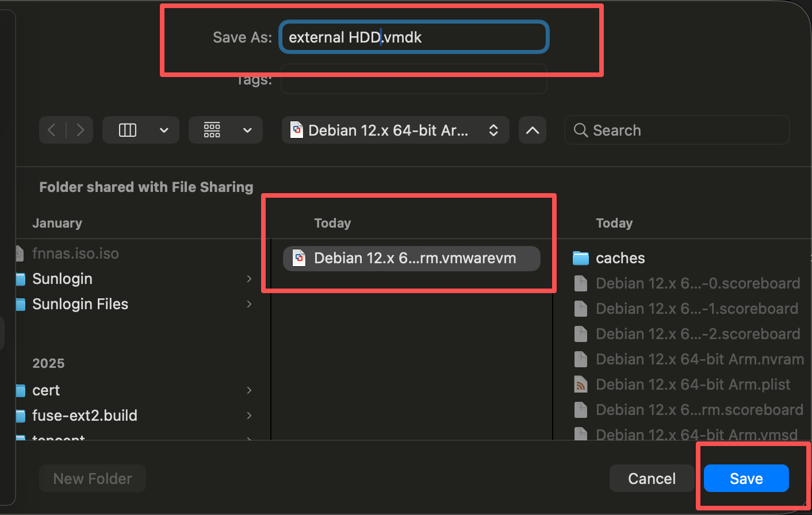Click the Arm.plist file icon
This screenshot has width=812, height=515.
pyautogui.click(x=581, y=385)
